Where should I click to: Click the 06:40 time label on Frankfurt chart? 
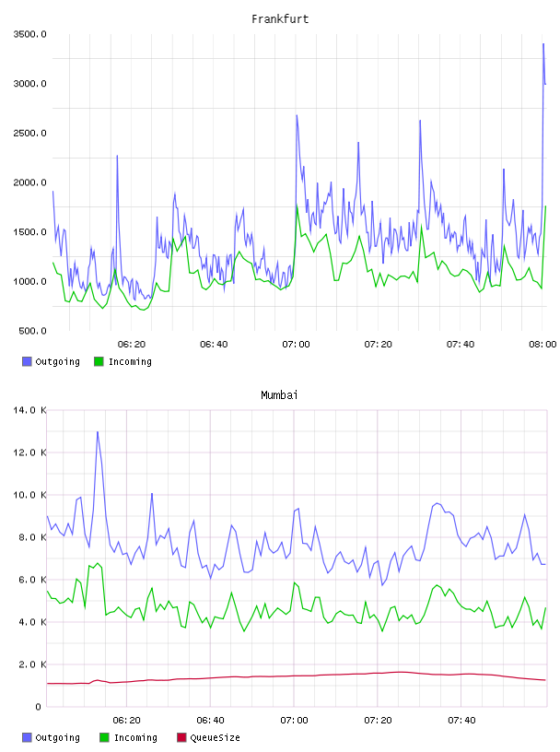[x=214, y=345]
